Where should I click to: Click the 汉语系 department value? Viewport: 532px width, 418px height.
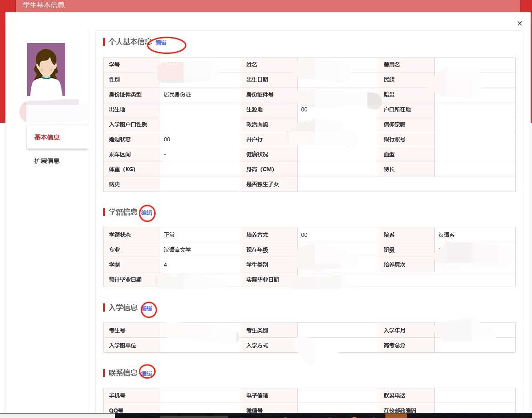tap(446, 235)
